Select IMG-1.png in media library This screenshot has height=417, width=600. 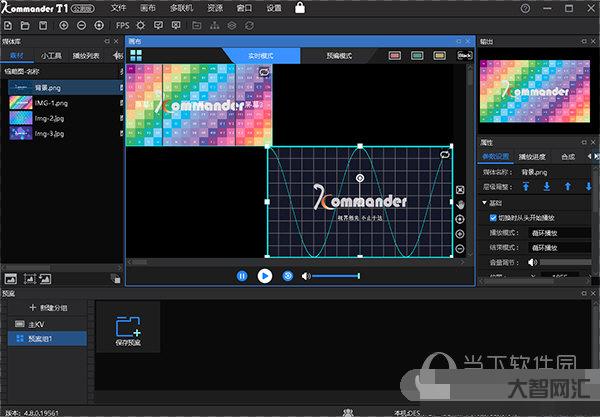[65, 103]
